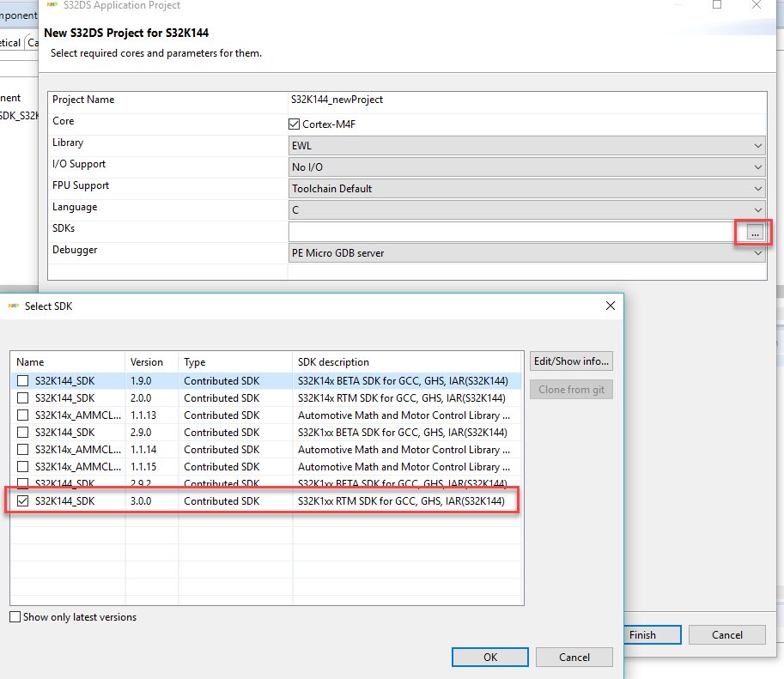Click the empty SDKs text field
Screen dimensions: 784x679
516,232
